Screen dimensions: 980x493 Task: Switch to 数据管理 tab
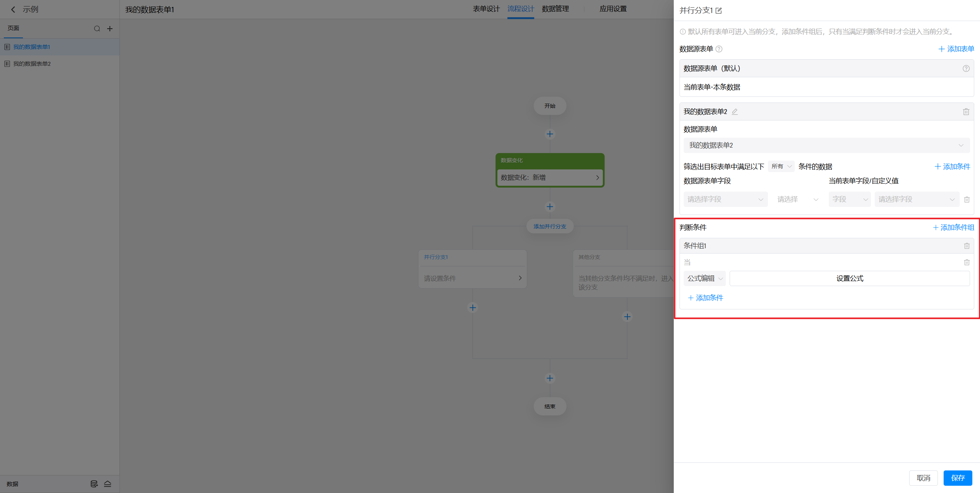[555, 9]
